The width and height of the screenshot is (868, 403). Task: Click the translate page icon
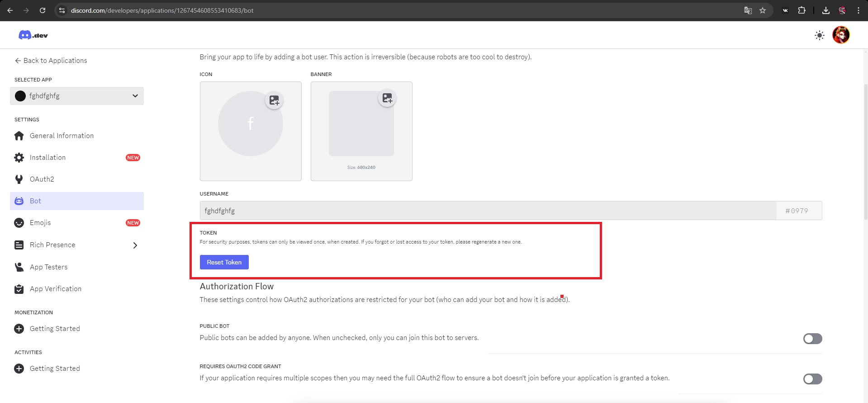click(x=748, y=10)
